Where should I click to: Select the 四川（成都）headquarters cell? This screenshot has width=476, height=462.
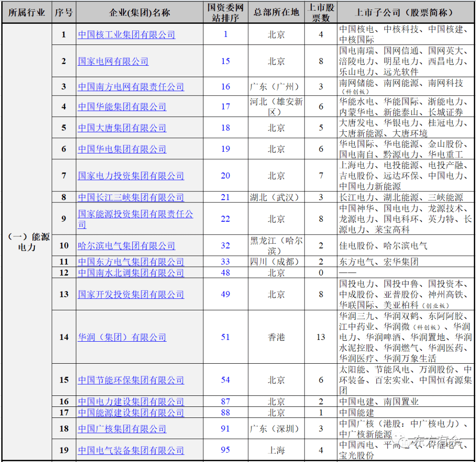click(276, 262)
